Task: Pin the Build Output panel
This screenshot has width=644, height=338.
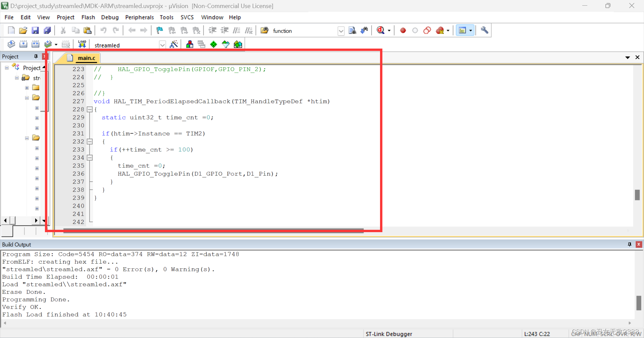Action: [x=629, y=245]
